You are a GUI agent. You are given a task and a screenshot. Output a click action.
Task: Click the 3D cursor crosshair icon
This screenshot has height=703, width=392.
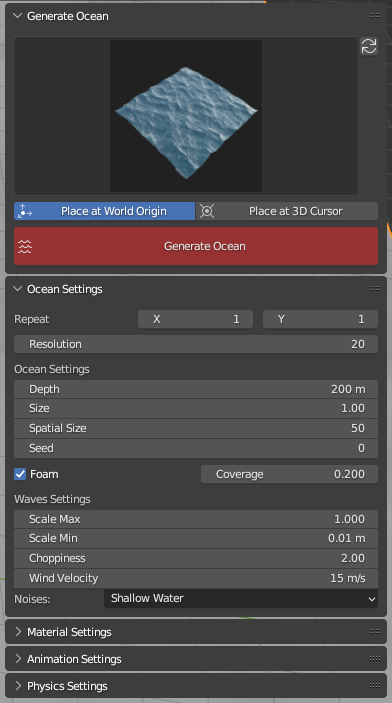(207, 211)
